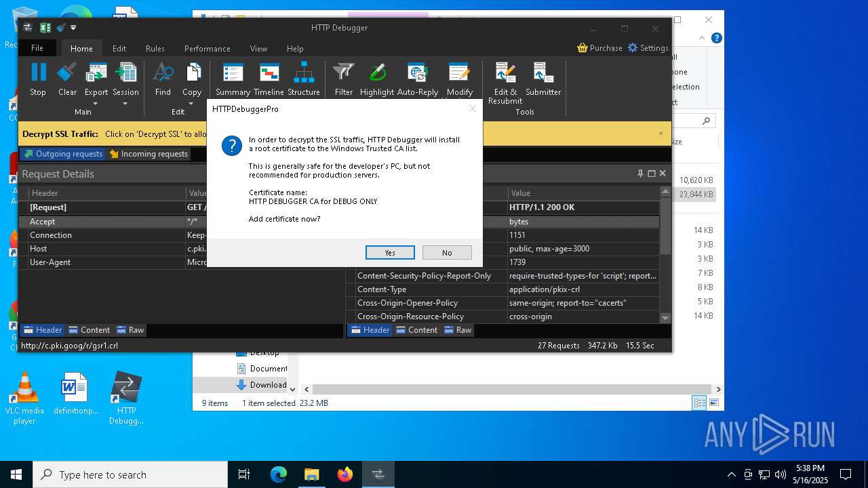Click the Highlight icon
Image resolution: width=868 pixels, height=488 pixels.
point(377,73)
